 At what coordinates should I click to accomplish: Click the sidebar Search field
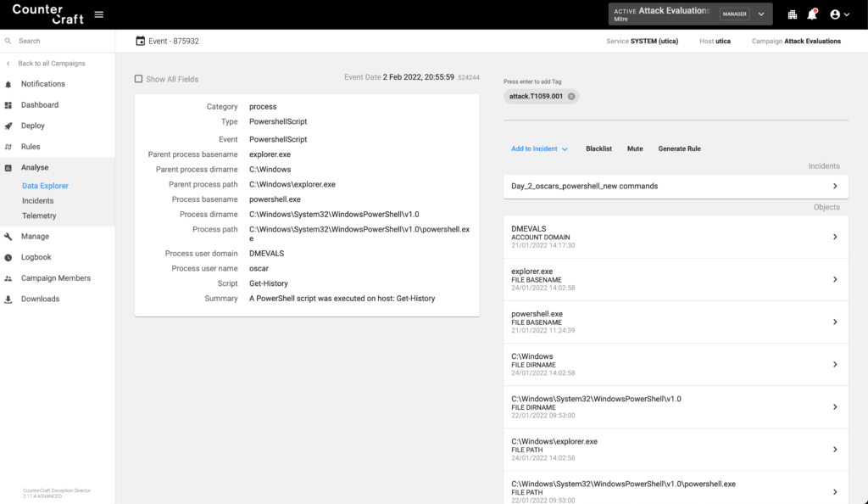59,41
